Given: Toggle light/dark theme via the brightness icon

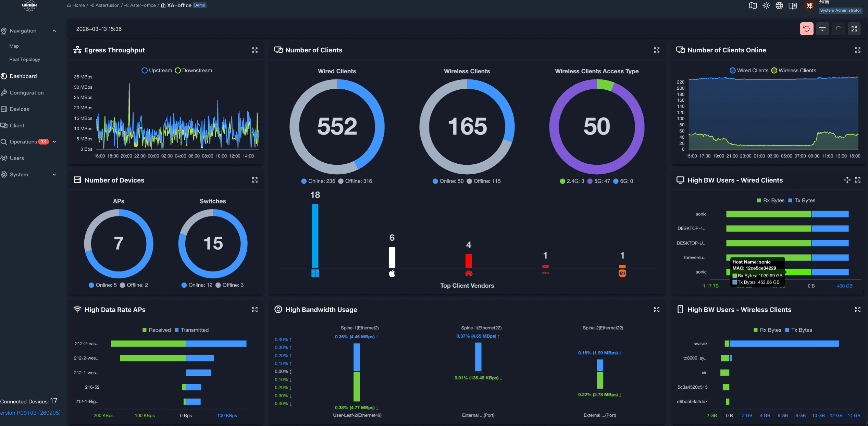Looking at the screenshot, I should pyautogui.click(x=766, y=5).
